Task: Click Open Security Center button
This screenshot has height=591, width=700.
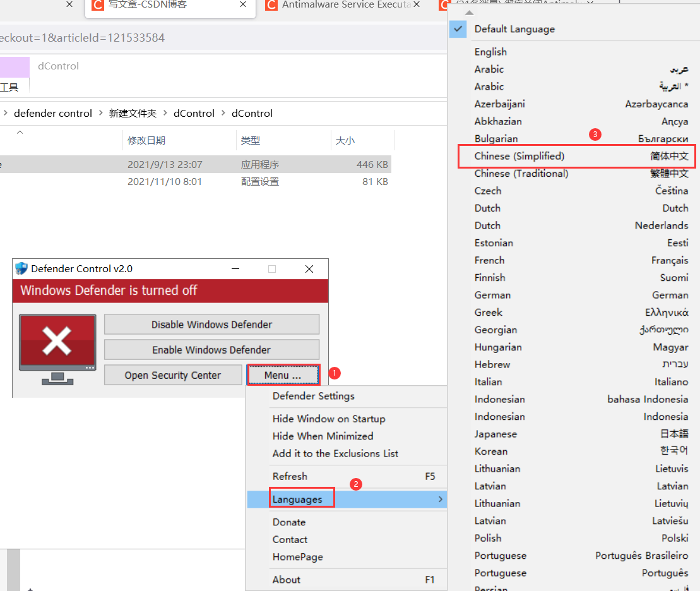Action: [173, 375]
